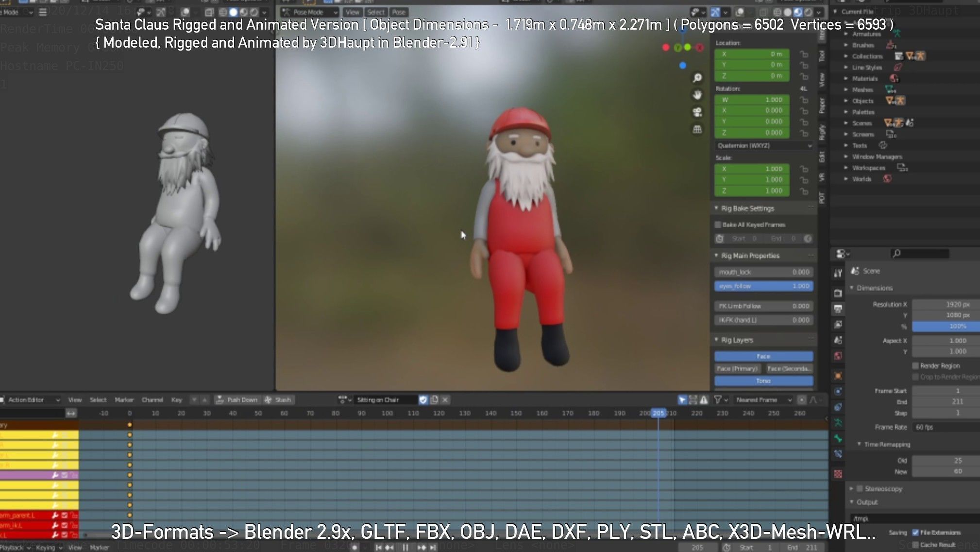Click the pause playback button
Image resolution: width=980 pixels, height=552 pixels.
coord(405,547)
